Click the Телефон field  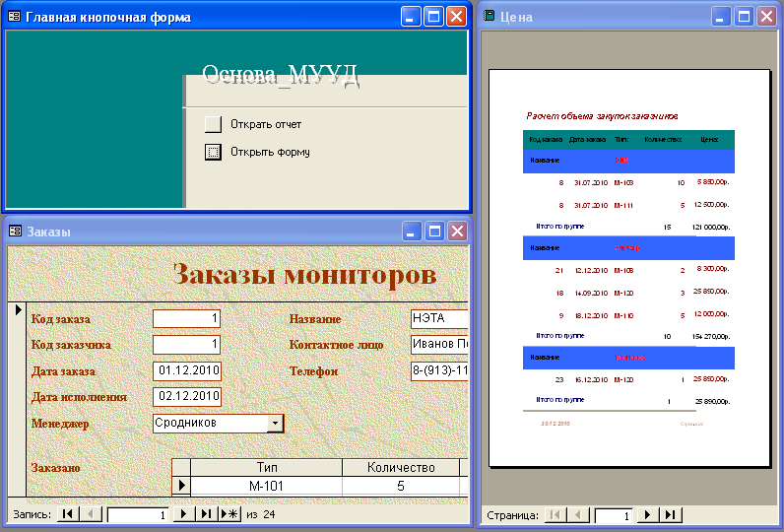click(x=439, y=370)
